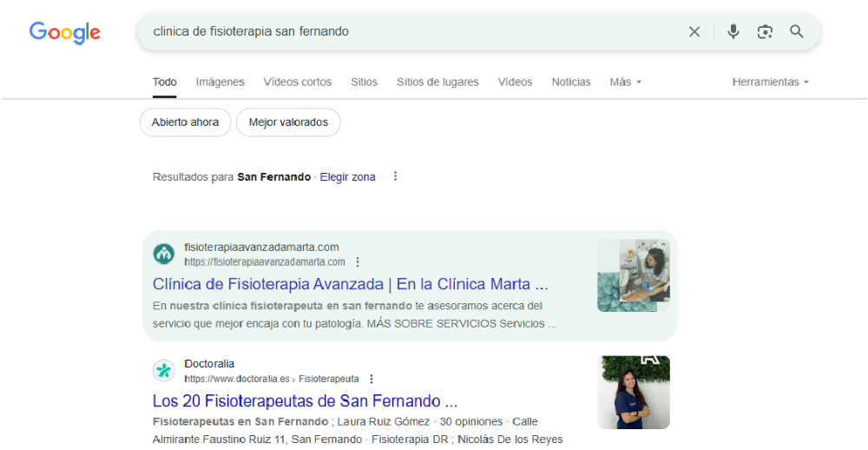
Task: Switch to the Noticias tab
Action: [x=570, y=82]
